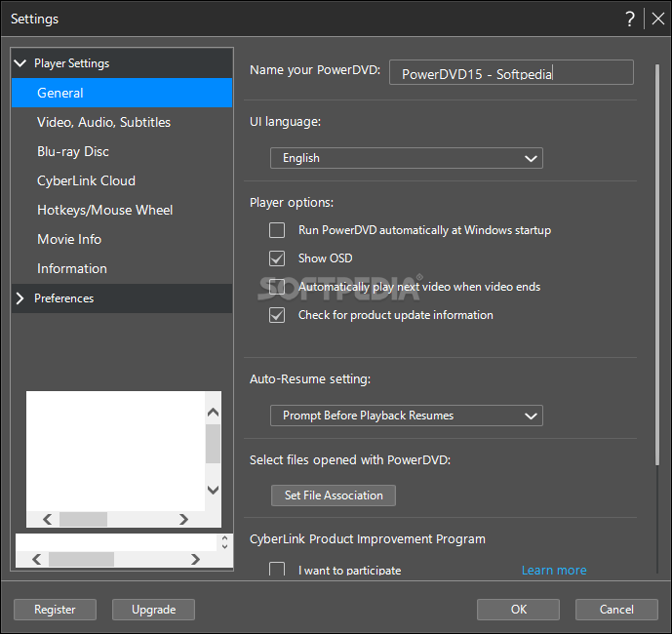Open the Auto-Resume setting dropdown
Image resolution: width=672 pixels, height=634 pixels.
click(x=407, y=416)
